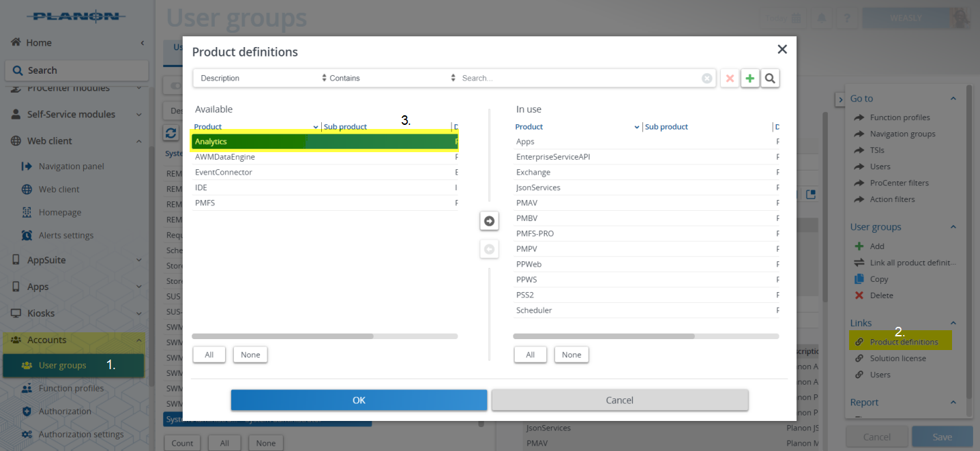Image resolution: width=980 pixels, height=451 pixels.
Task: Open the Search section in the sidebar
Action: click(76, 70)
